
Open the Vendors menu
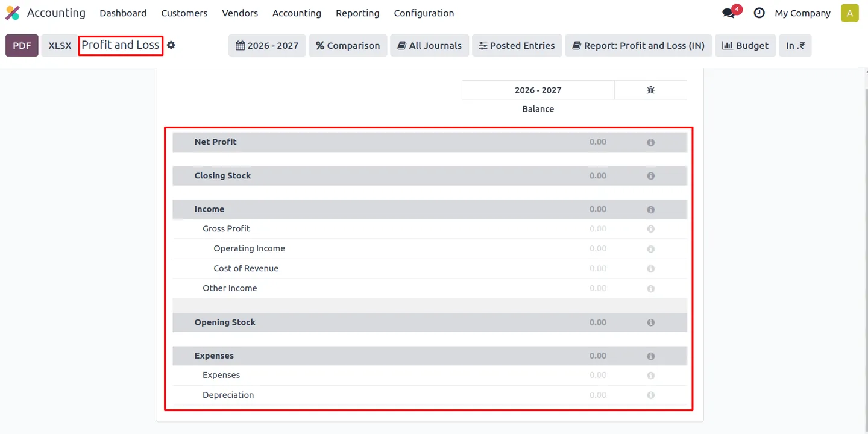tap(240, 13)
